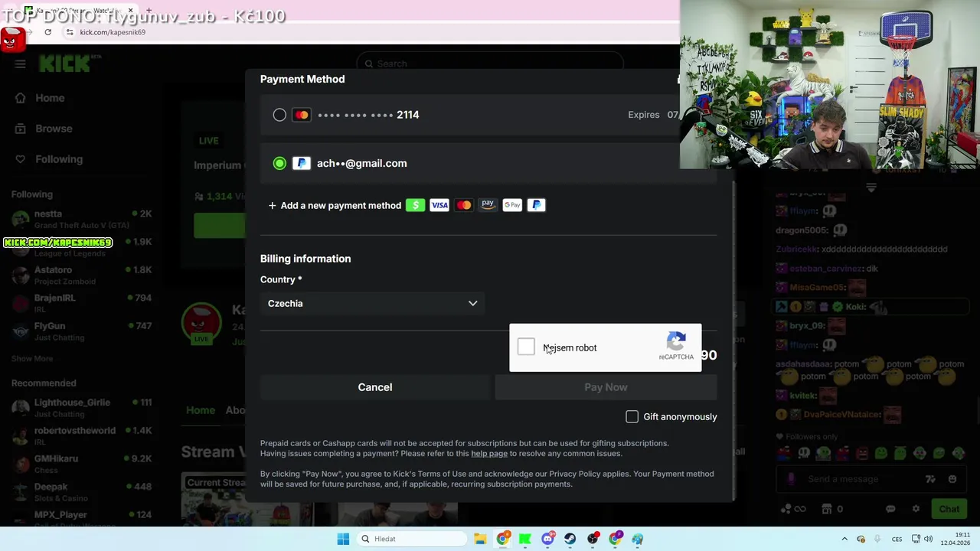Click the reCAPTCHA logo
Viewport: 980px width, 551px height.
676,341
